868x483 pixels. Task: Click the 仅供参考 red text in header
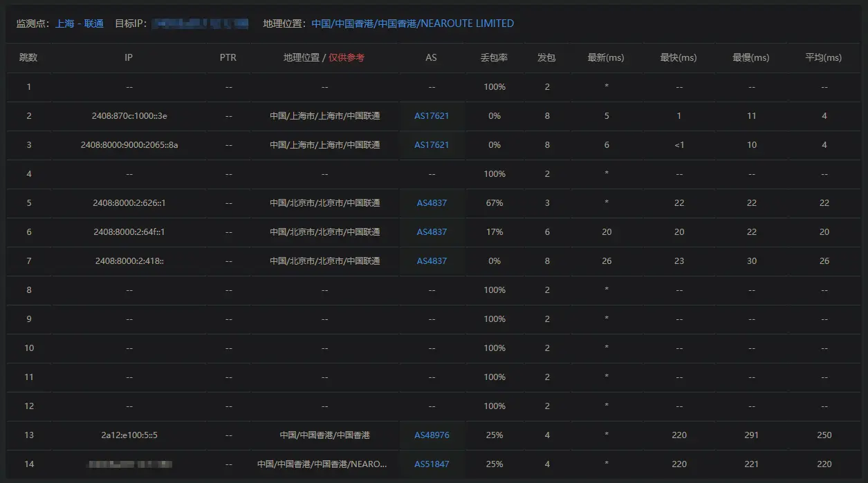click(347, 58)
